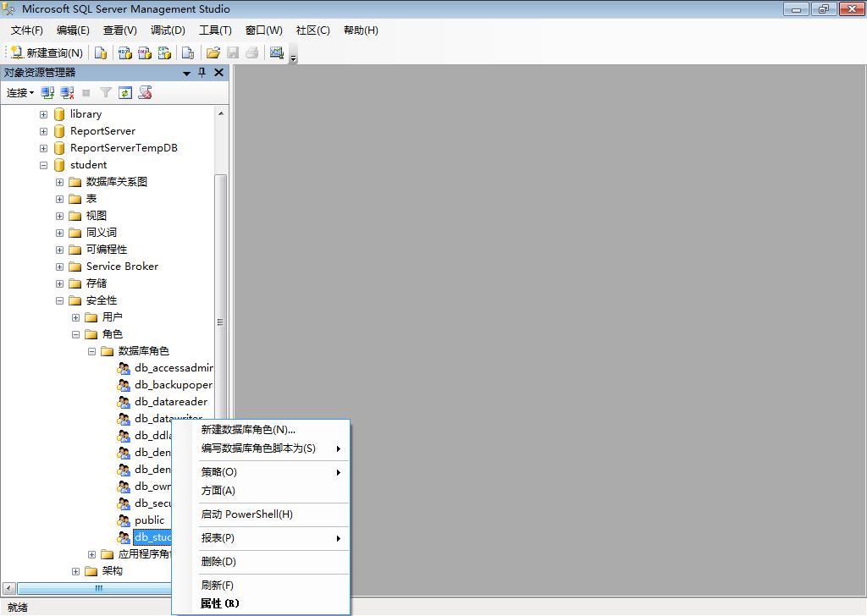867x616 pixels.
Task: Click the SQL Server Compact Query icon
Action: point(188,52)
